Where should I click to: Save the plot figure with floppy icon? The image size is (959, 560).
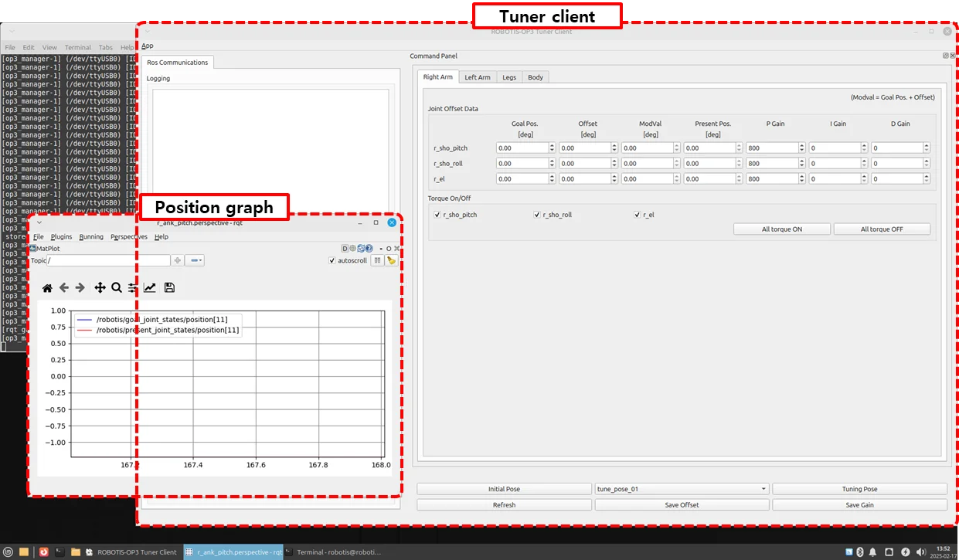pos(169,287)
